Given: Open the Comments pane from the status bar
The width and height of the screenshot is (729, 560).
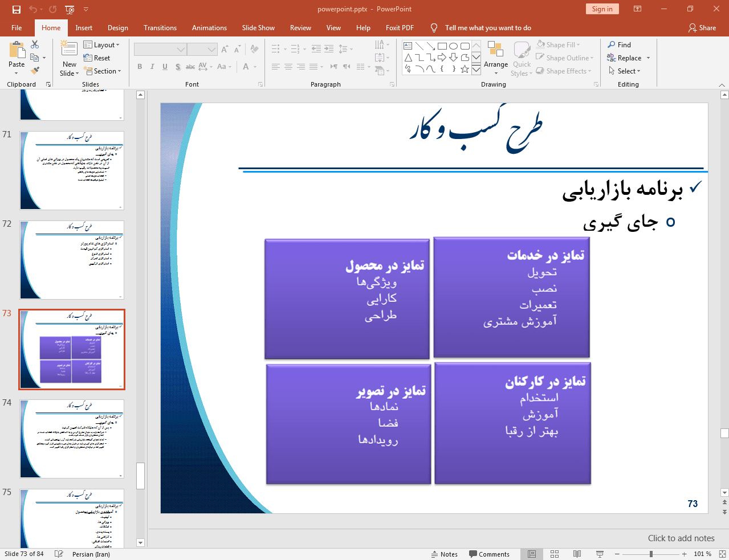Looking at the screenshot, I should point(489,554).
